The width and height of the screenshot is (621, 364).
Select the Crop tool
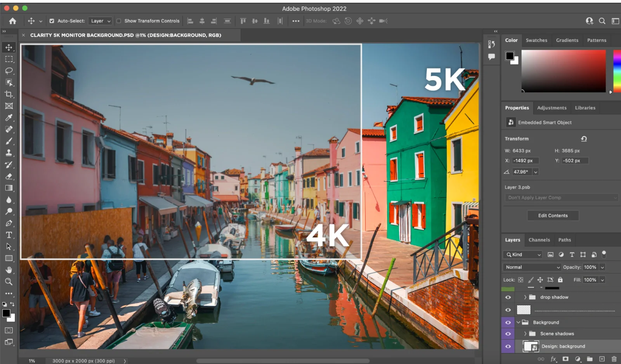tap(9, 94)
